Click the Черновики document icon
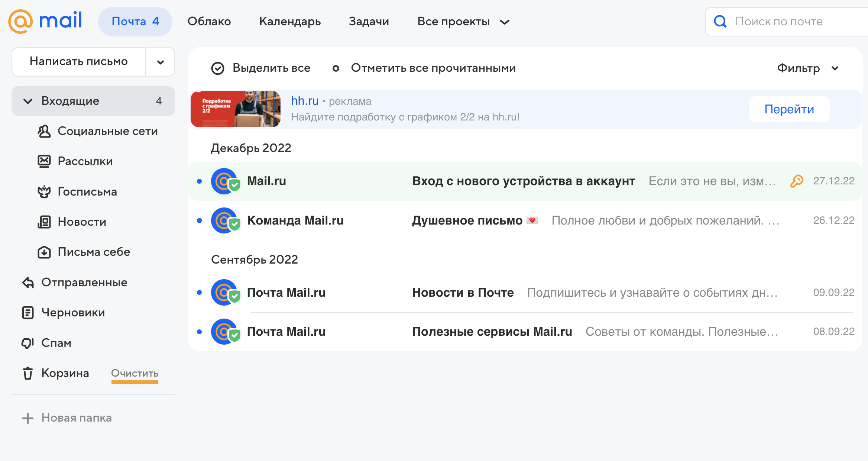This screenshot has height=461, width=868. pyautogui.click(x=28, y=313)
